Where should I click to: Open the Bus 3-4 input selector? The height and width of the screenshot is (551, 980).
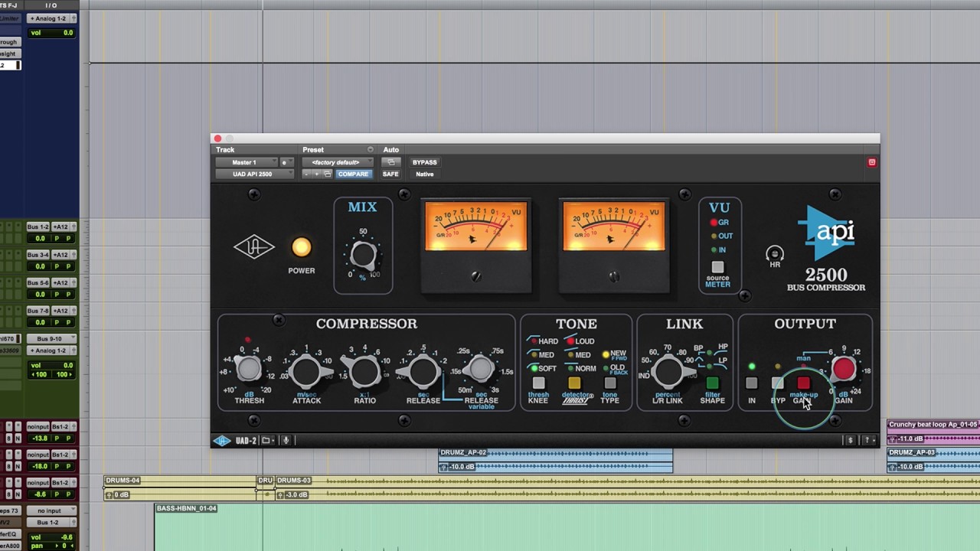[x=38, y=255]
